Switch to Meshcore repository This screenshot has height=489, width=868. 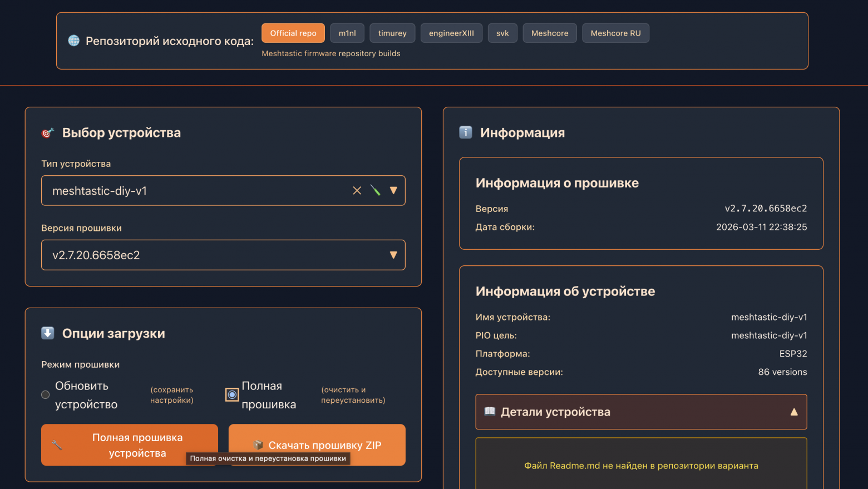coord(550,33)
